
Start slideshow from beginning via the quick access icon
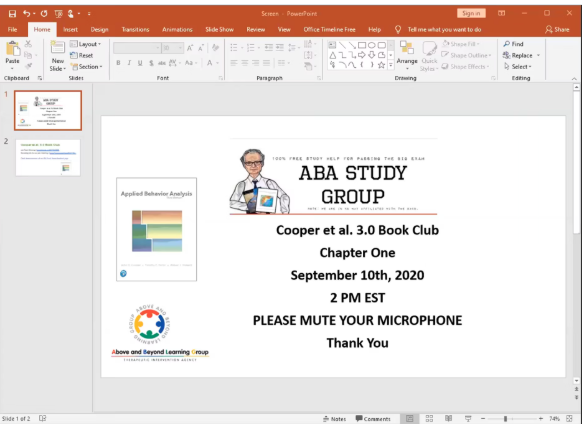click(x=58, y=14)
